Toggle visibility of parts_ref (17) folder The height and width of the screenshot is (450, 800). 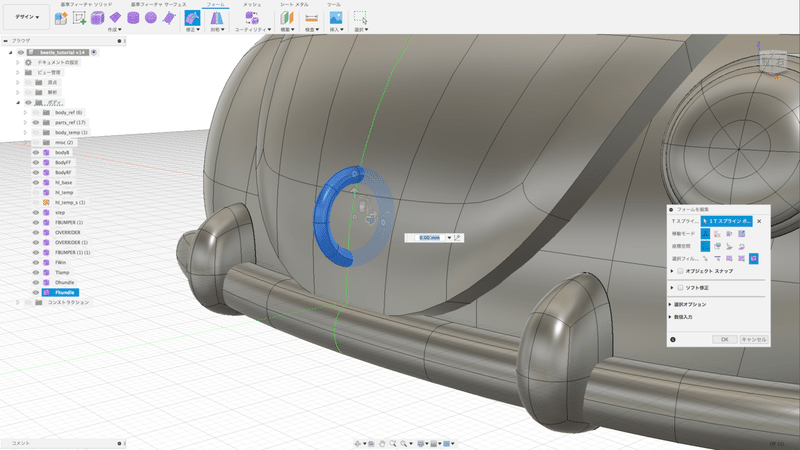point(36,122)
